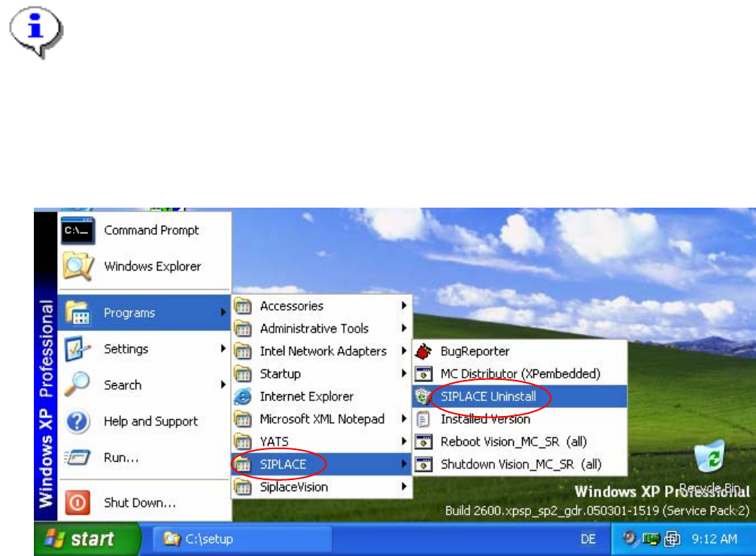Select Internet Explorer in Programs list
756x556 pixels.
pyautogui.click(x=322, y=396)
